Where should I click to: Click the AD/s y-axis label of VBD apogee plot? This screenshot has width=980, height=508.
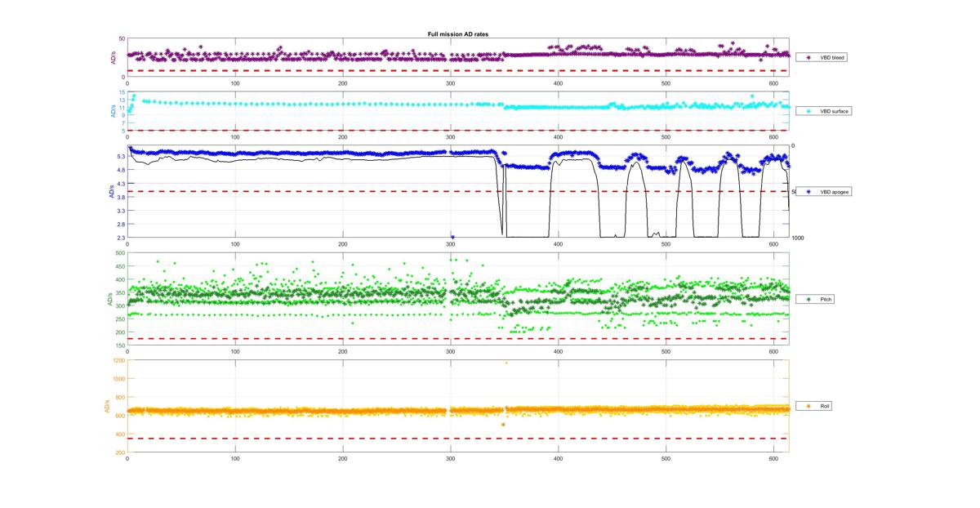(111, 192)
